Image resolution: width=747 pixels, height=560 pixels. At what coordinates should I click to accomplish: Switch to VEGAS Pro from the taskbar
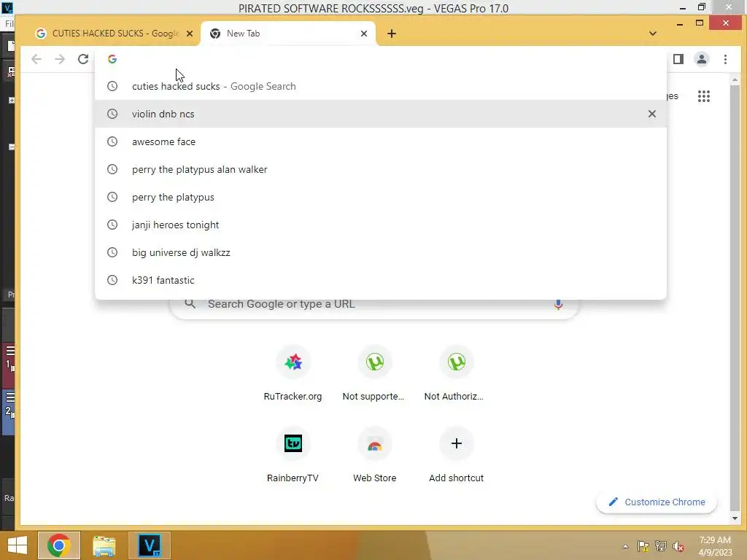149,545
